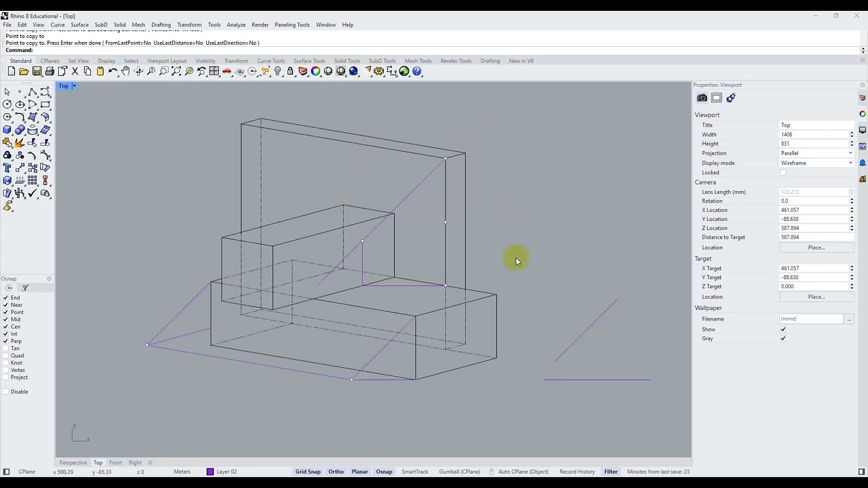Select the Box solid tool
The height and width of the screenshot is (488, 868).
(7, 129)
